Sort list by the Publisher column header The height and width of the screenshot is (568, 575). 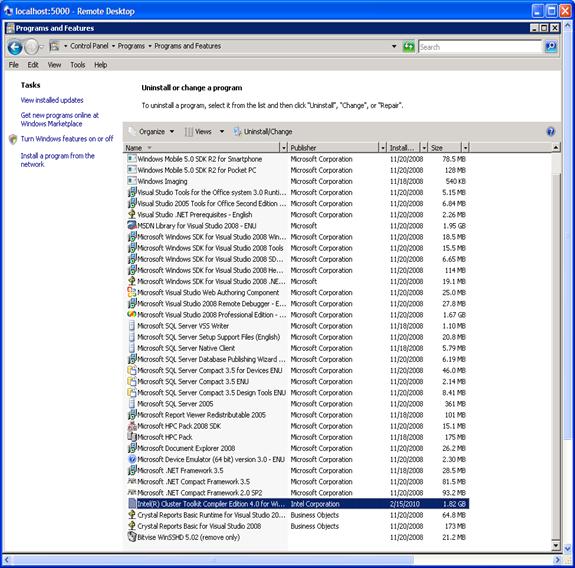(x=333, y=148)
